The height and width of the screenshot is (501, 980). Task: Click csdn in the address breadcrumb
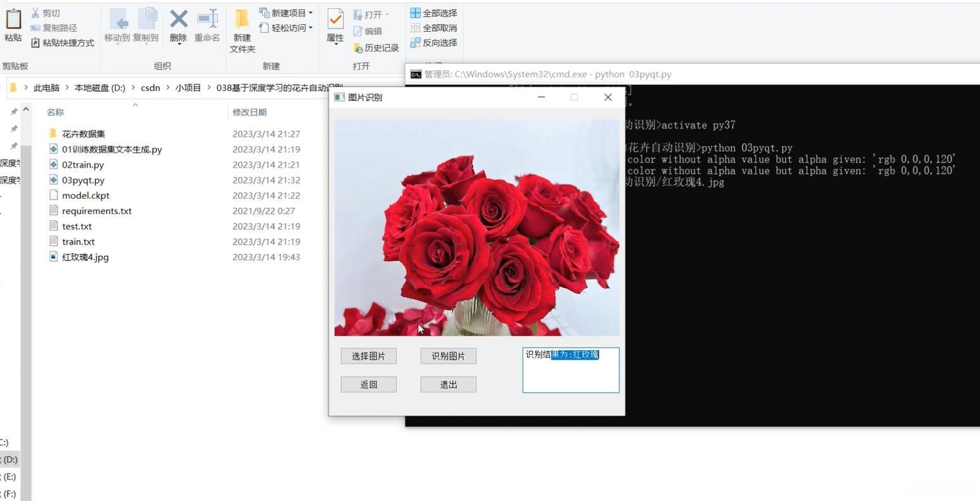pos(150,88)
